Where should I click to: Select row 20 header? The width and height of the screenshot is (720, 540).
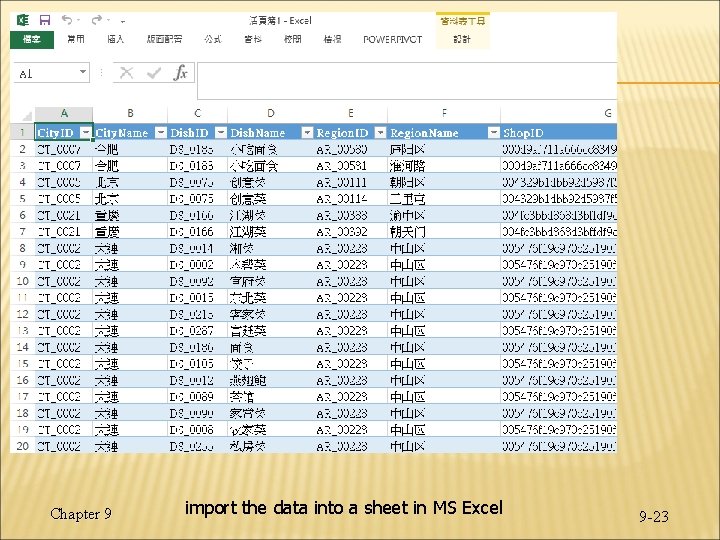tap(22, 446)
